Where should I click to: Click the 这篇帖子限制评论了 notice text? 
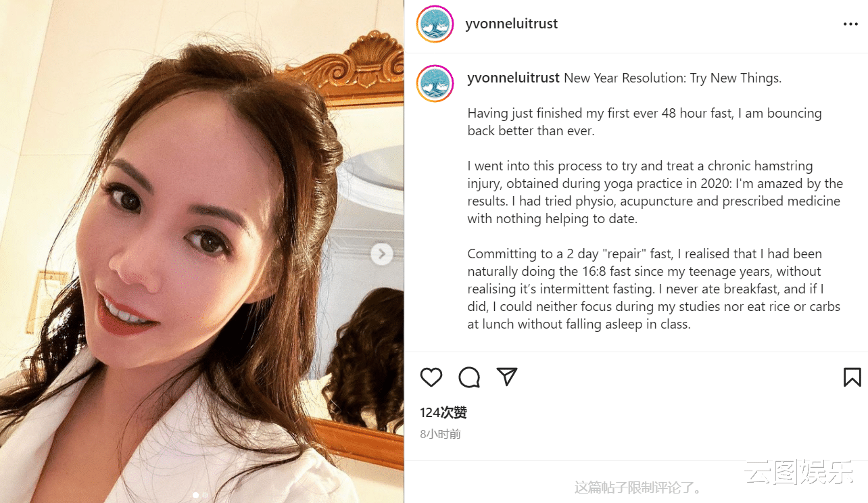tap(639, 487)
